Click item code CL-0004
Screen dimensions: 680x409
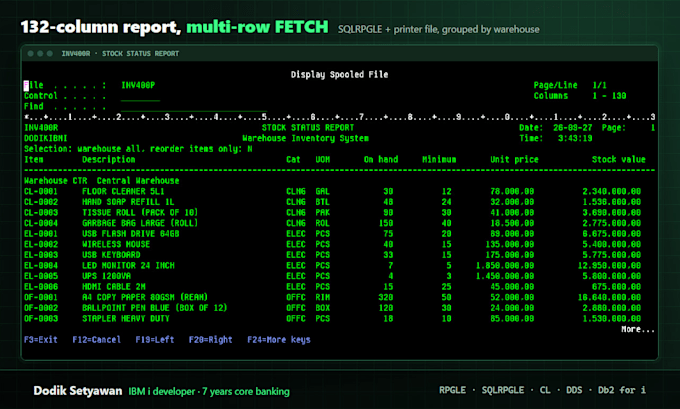coord(41,223)
